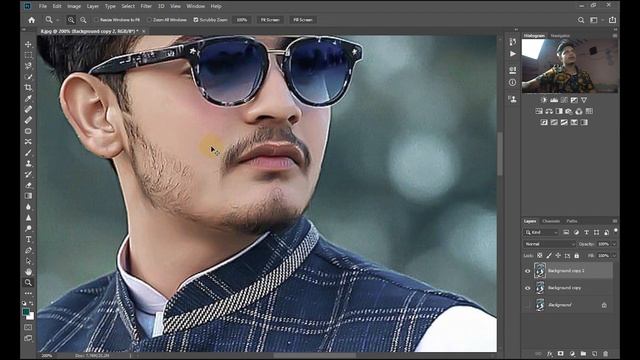Select the Crop tool
This screenshot has height=360, width=640.
[28, 87]
